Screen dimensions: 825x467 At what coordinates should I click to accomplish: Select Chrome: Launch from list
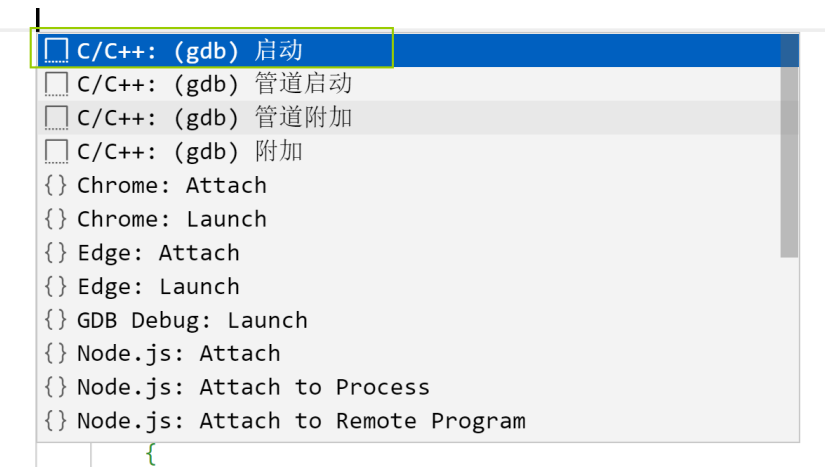(418, 219)
